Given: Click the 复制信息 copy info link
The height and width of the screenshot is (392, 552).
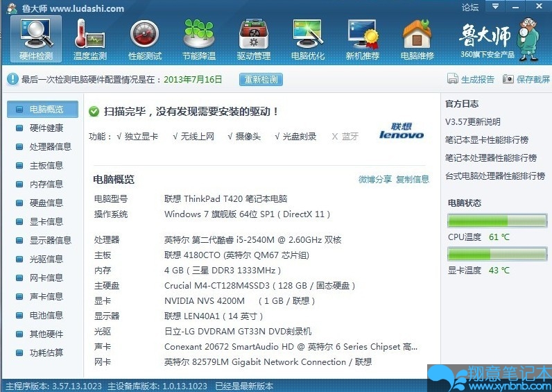Looking at the screenshot, I should 413,179.
